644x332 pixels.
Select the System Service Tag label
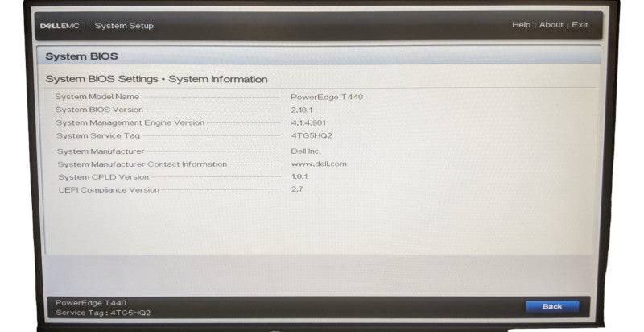pos(98,135)
